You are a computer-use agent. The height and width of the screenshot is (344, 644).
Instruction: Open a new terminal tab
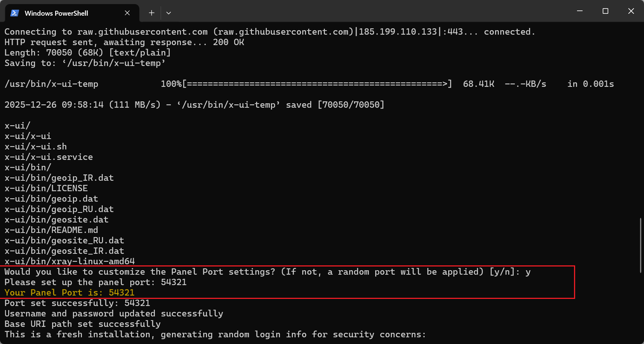click(152, 13)
